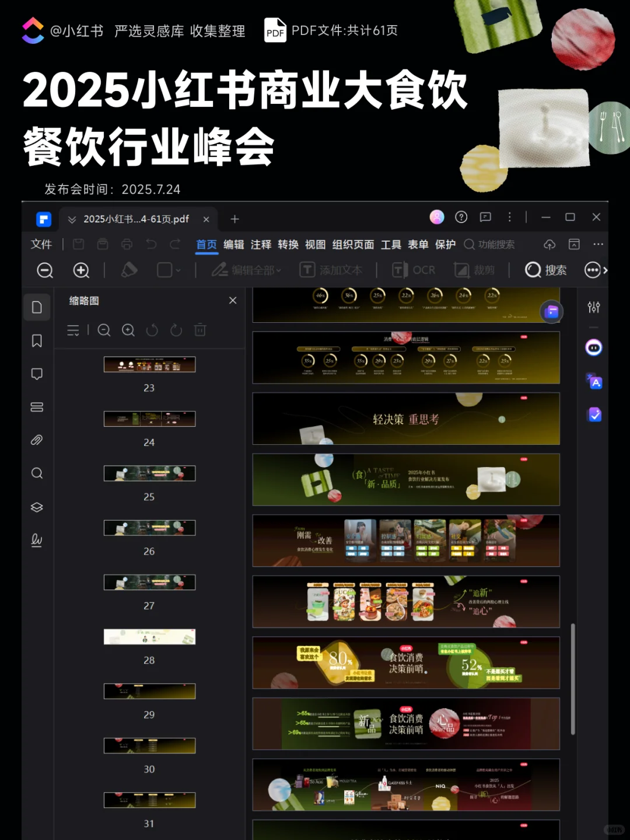
Task: Open the thumbnail sorting options dropdown
Action: pyautogui.click(x=73, y=330)
